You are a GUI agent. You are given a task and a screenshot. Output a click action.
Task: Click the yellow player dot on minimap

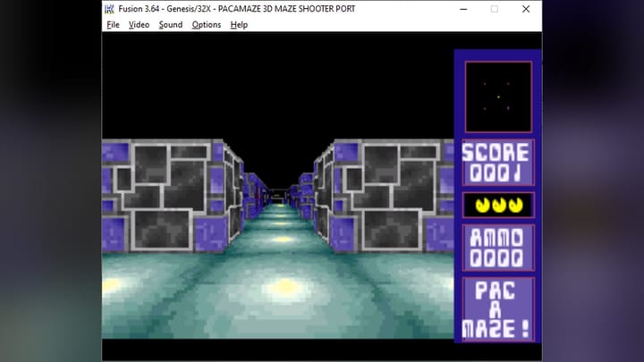[498, 97]
